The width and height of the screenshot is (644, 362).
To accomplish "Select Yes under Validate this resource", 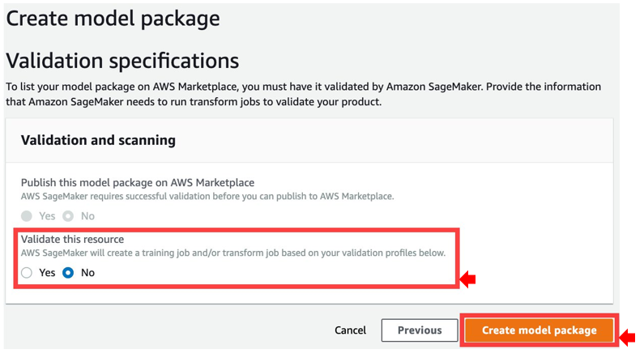I will [27, 273].
